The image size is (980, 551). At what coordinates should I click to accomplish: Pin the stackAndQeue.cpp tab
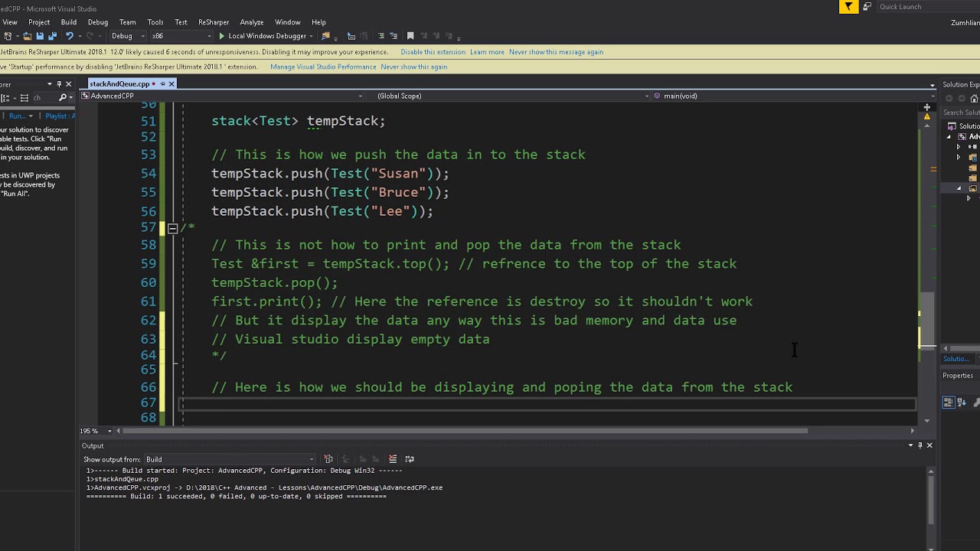coord(162,83)
